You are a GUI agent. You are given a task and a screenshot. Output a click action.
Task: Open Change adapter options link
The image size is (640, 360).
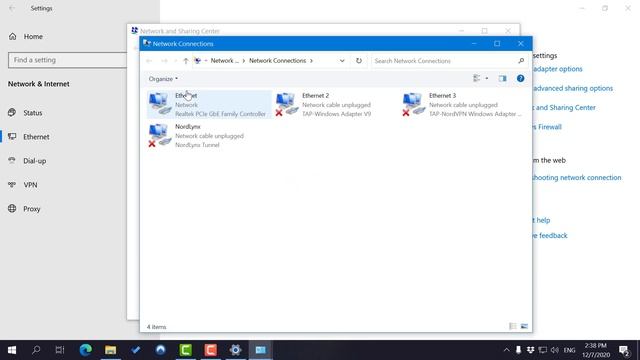coord(558,69)
